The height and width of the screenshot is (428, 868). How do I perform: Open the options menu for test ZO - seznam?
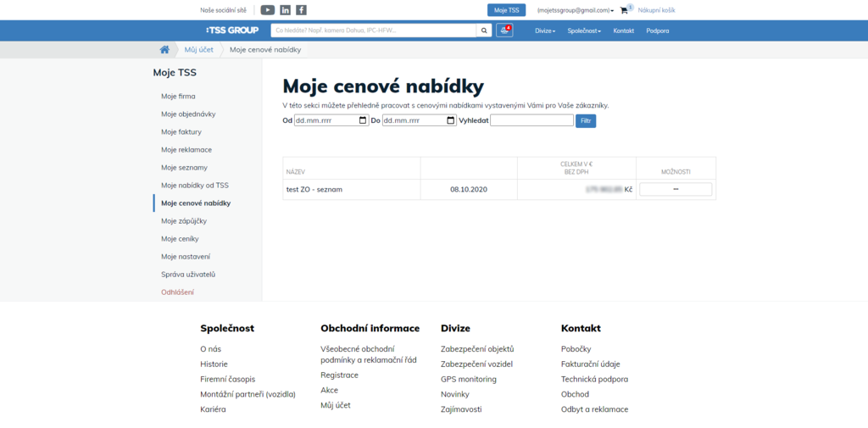click(x=676, y=189)
